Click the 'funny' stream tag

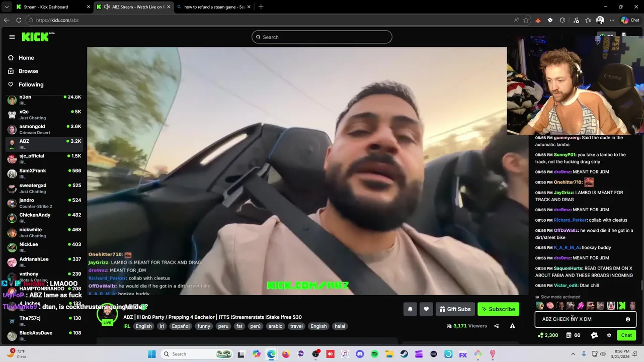click(204, 326)
